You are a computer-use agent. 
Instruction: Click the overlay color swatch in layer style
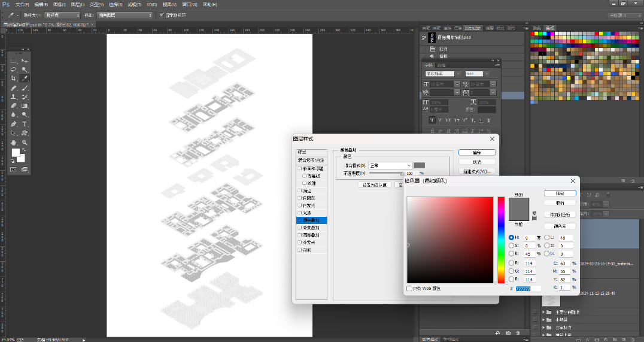(x=420, y=165)
